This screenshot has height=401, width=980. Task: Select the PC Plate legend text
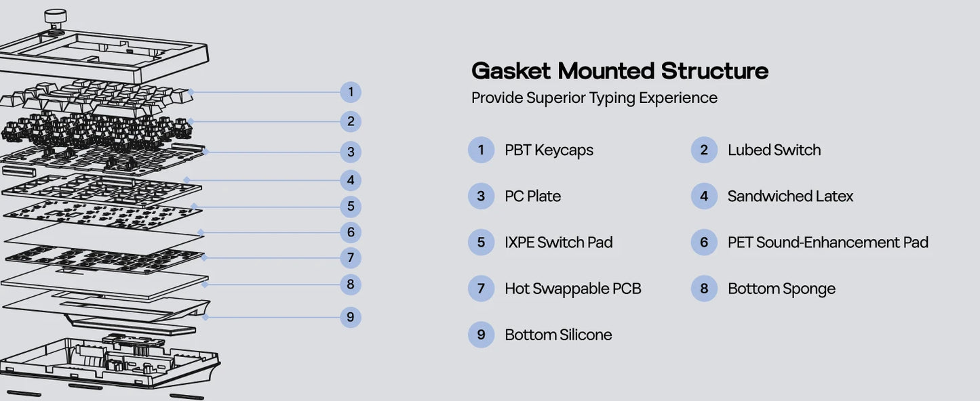(532, 196)
